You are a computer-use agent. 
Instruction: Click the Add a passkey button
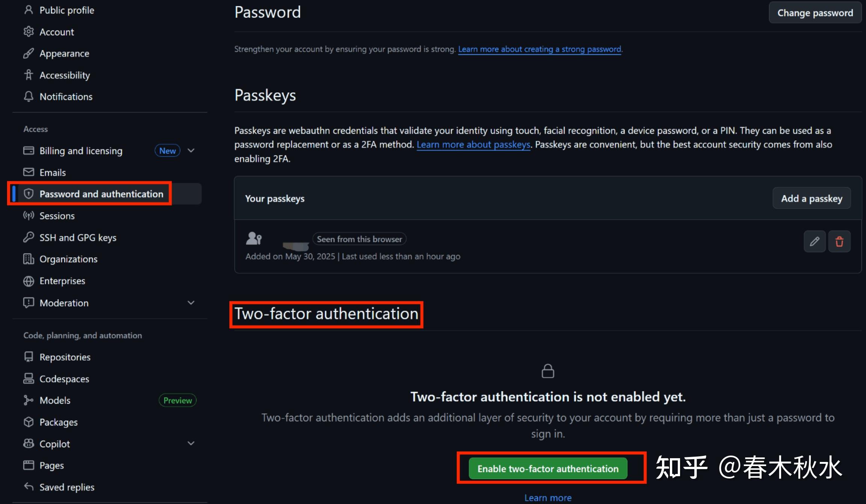[812, 198]
